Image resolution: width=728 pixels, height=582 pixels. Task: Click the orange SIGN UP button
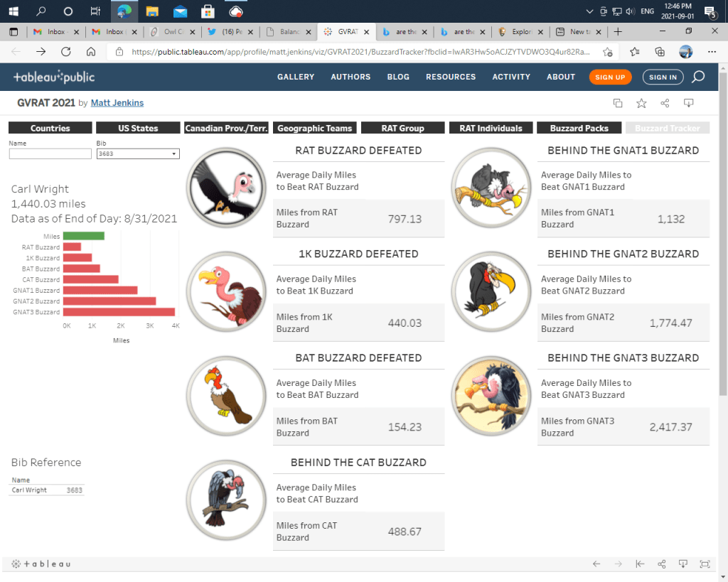pos(610,77)
